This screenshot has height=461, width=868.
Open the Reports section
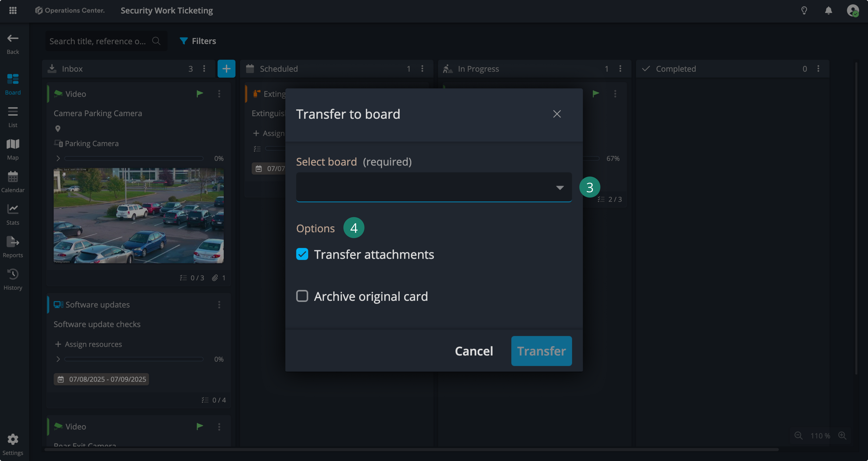tap(13, 247)
